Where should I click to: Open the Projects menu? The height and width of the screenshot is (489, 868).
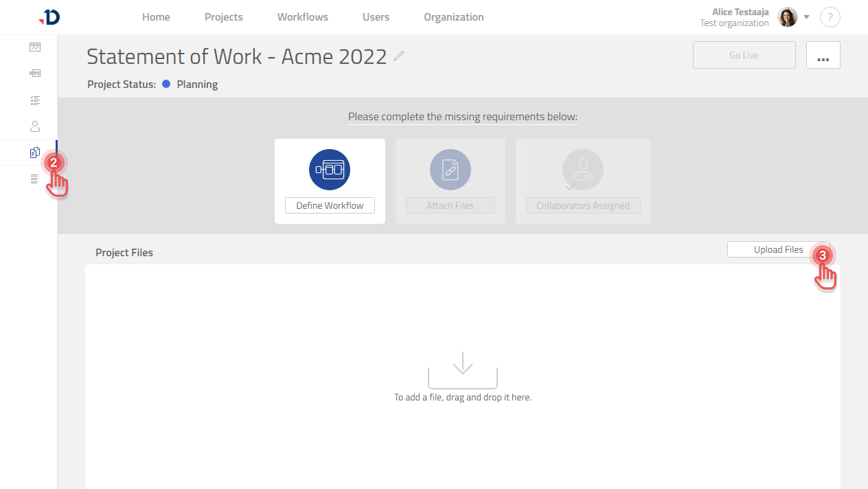point(223,17)
